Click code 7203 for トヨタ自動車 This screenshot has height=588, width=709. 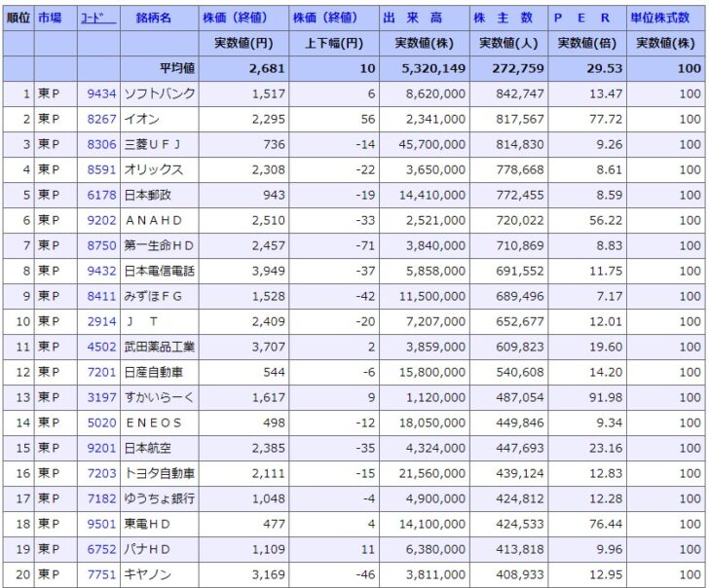pos(102,473)
